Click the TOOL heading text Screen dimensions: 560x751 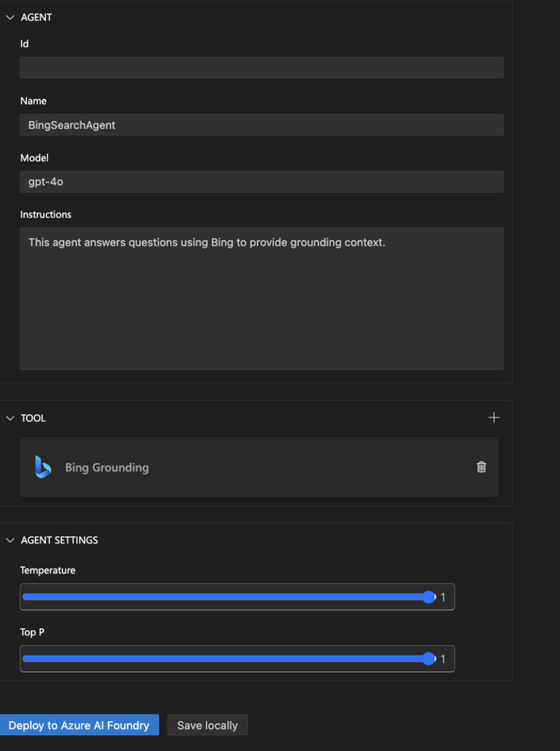33,418
